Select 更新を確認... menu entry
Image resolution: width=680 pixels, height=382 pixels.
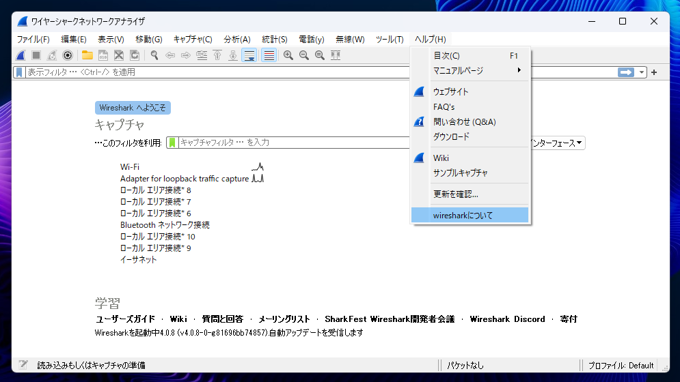click(x=470, y=194)
